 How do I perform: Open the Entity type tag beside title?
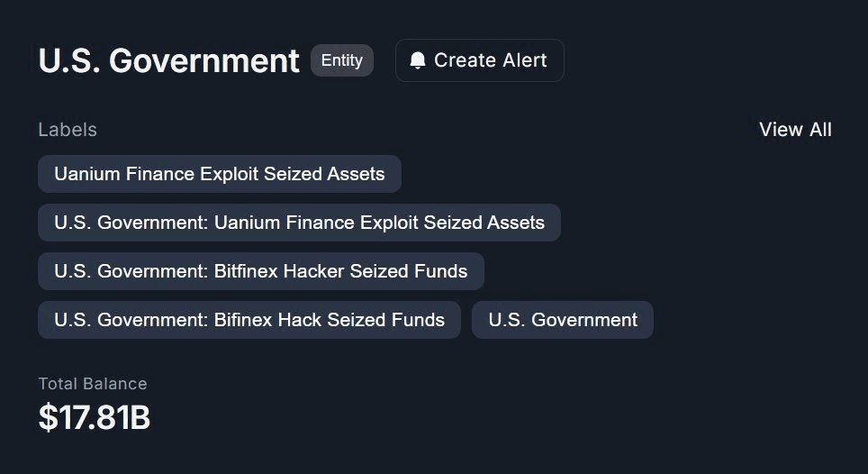click(341, 60)
